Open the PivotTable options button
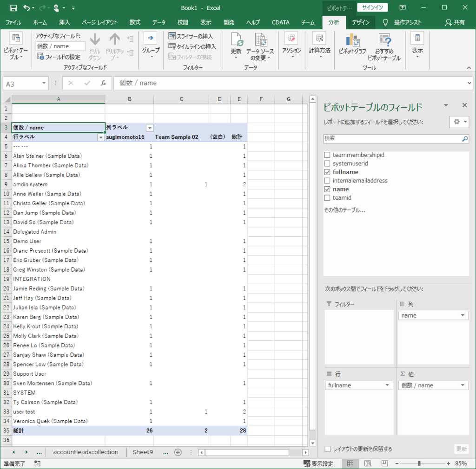The height and width of the screenshot is (469, 476). point(15,46)
